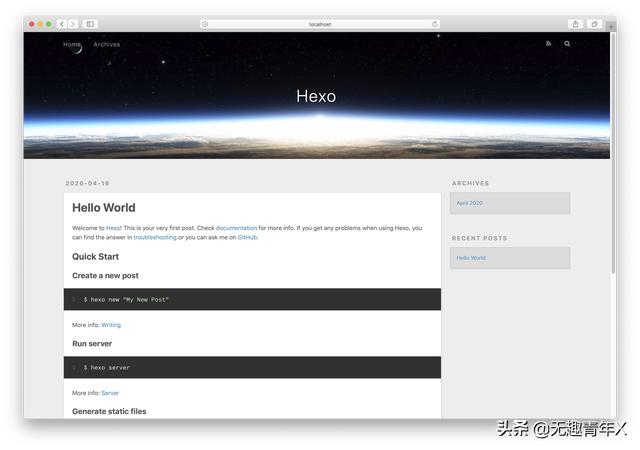Close the Safari window
This screenshot has width=640, height=450.
point(31,24)
